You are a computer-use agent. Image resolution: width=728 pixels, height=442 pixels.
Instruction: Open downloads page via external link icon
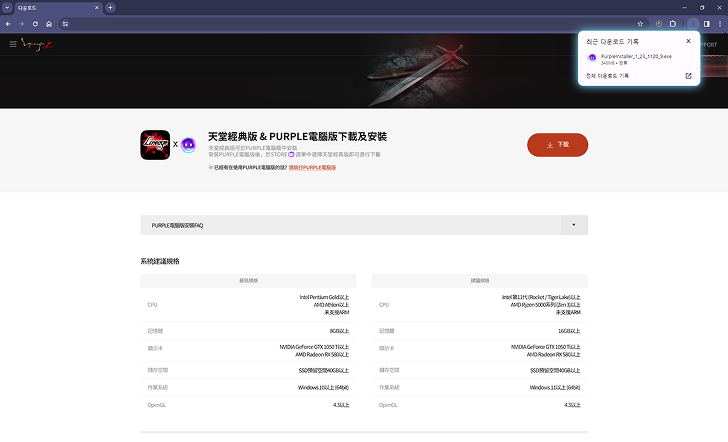(x=688, y=75)
